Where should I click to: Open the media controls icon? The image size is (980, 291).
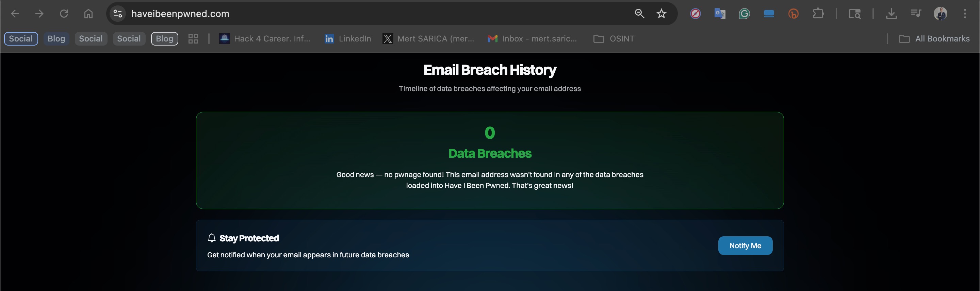[x=916, y=14]
